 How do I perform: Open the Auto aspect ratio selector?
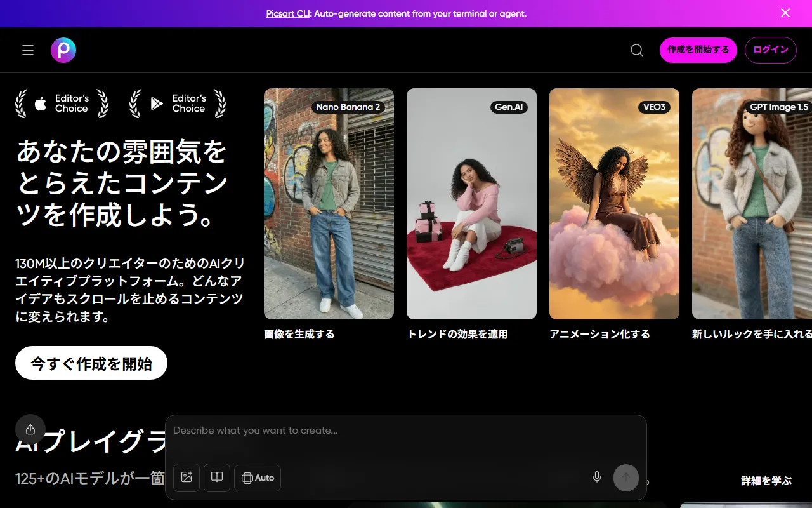[x=258, y=478]
